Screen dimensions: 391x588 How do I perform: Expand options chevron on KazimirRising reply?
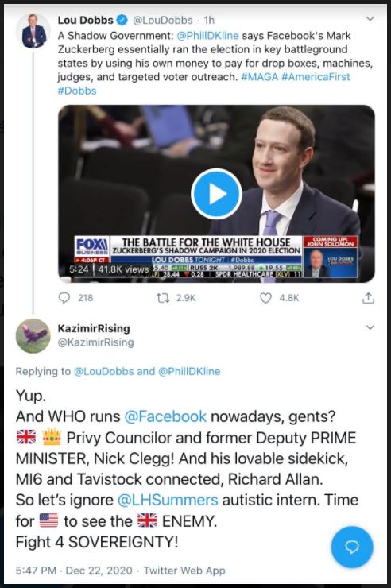[370, 327]
